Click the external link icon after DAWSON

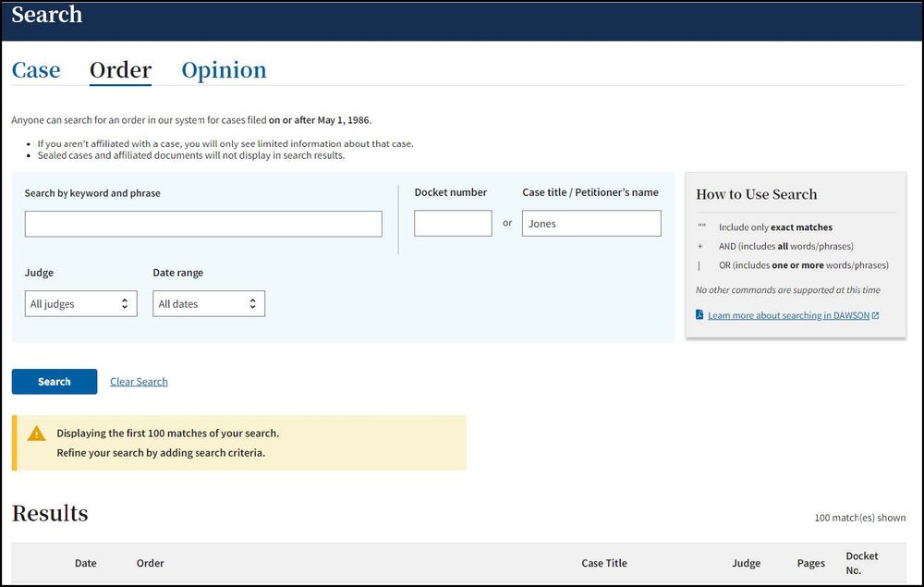coord(876,315)
